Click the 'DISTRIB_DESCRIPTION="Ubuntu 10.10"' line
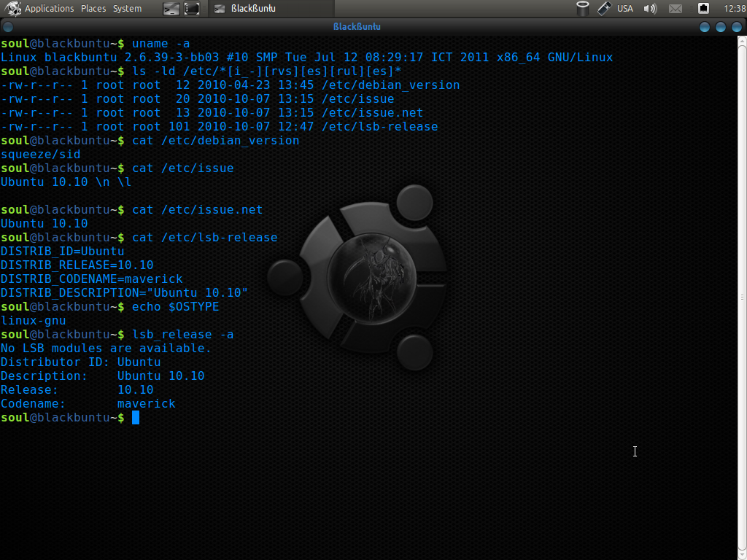747x560 pixels. tap(124, 293)
